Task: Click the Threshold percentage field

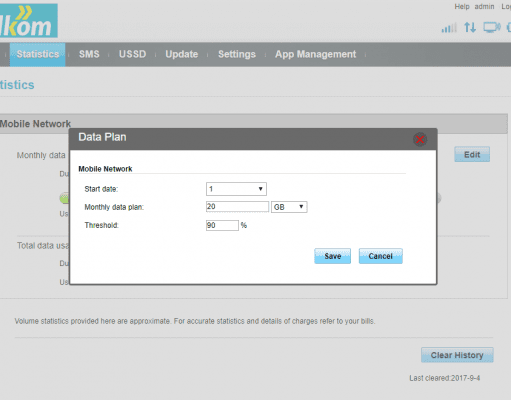Action: click(x=222, y=225)
